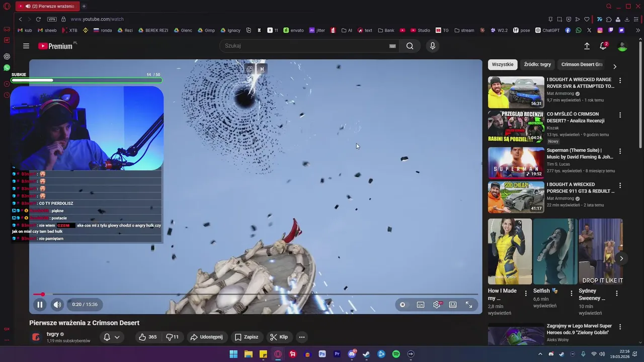Go back with browser back arrow
The height and width of the screenshot is (362, 644).
coord(21,19)
